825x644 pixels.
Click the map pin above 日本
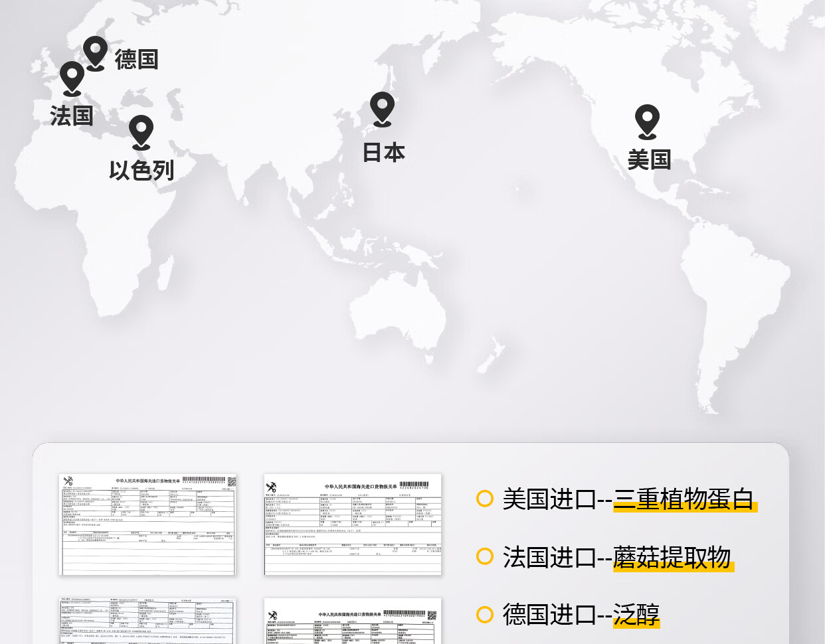point(382,109)
